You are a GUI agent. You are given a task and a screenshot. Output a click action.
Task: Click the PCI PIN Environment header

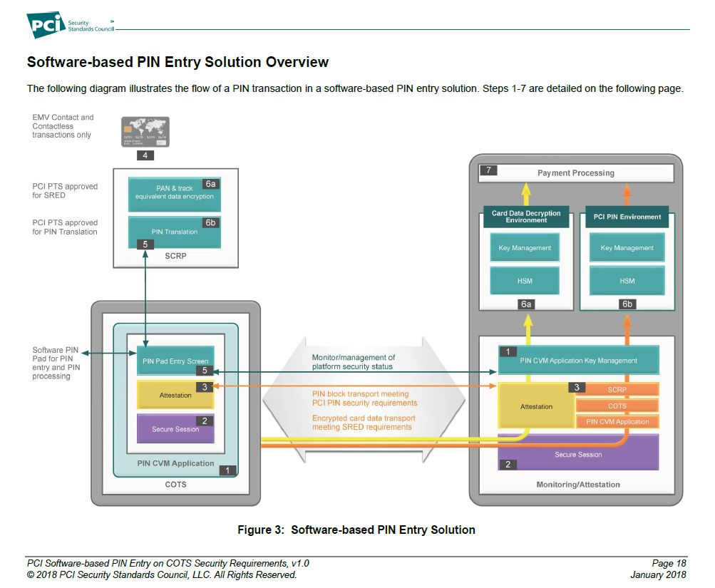pyautogui.click(x=627, y=217)
